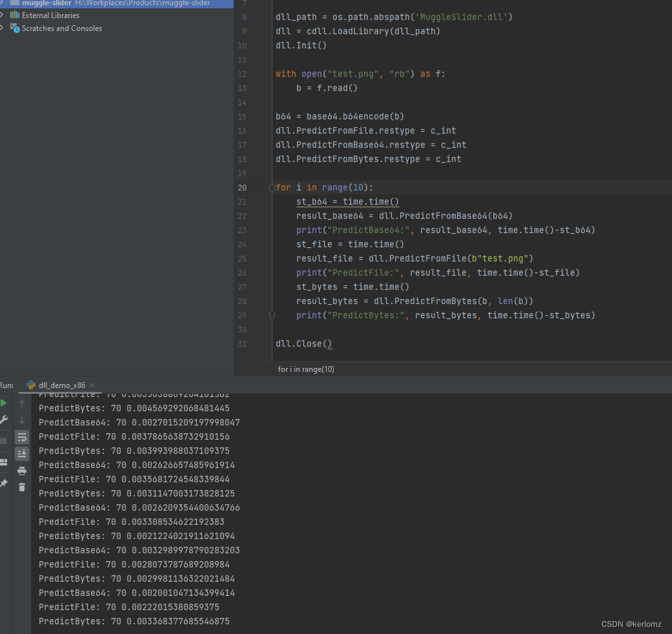Viewport: 672px width, 634px height.
Task: Click the restore layout icon in Run panel
Action: tap(3, 462)
